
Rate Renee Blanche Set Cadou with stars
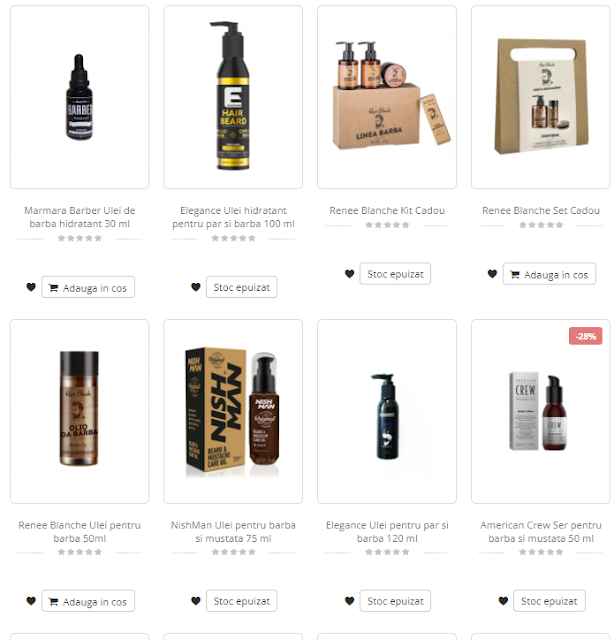click(x=541, y=225)
